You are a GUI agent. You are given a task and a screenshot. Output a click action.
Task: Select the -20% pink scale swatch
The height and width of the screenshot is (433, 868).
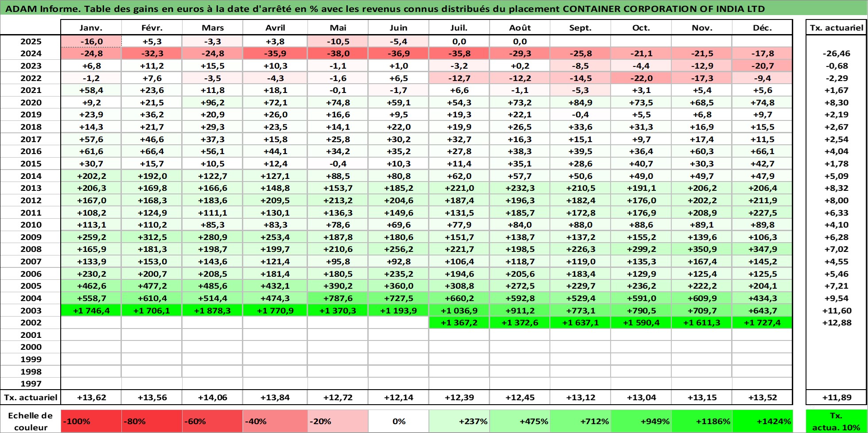pyautogui.click(x=338, y=421)
